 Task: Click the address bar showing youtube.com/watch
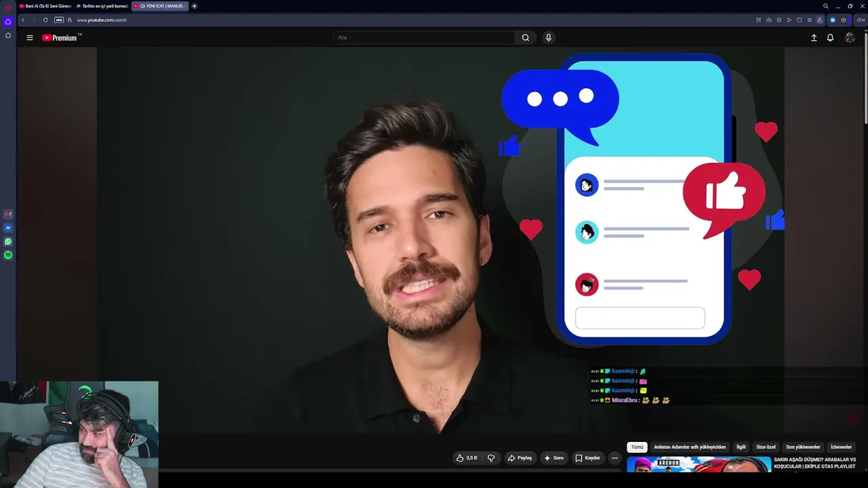click(102, 20)
